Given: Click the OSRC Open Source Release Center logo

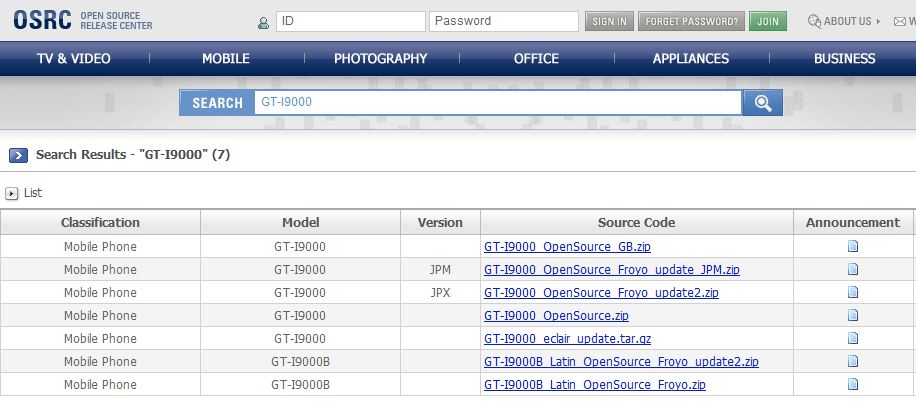Looking at the screenshot, I should 82,20.
